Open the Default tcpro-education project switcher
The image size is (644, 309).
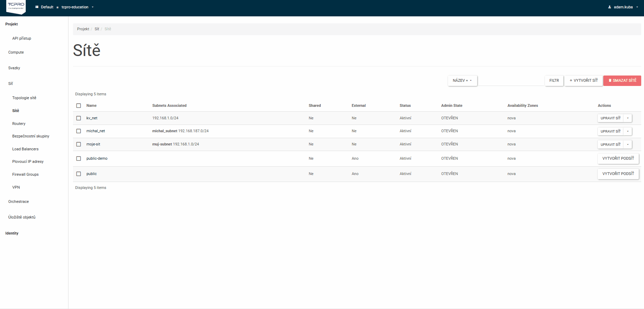pyautogui.click(x=65, y=7)
